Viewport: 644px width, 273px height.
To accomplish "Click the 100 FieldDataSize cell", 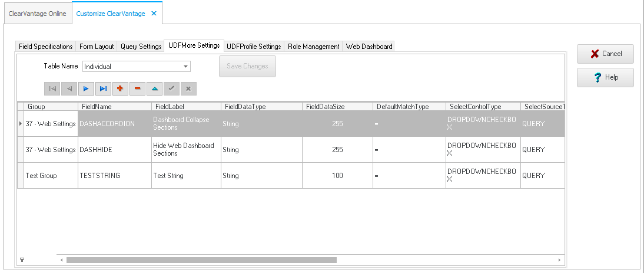I will tap(338, 176).
